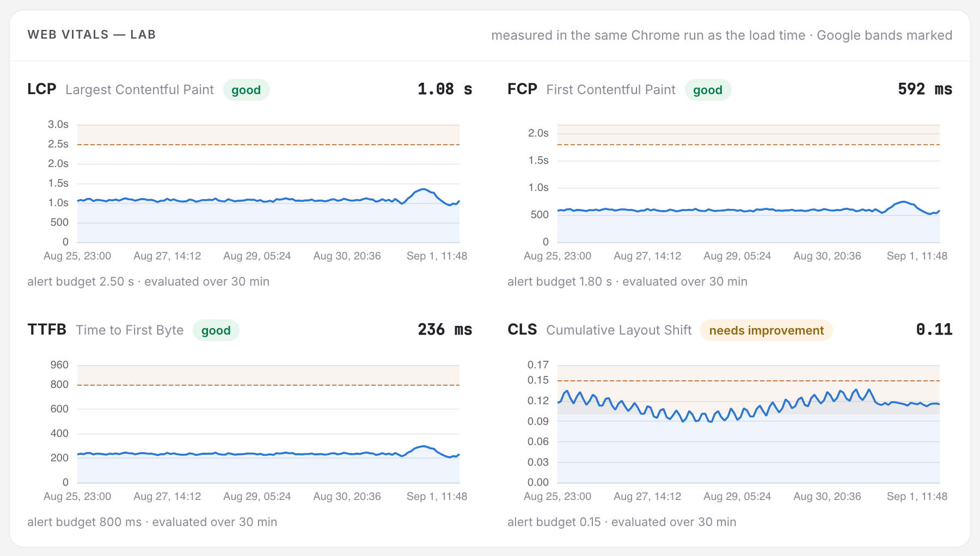This screenshot has height=556, width=980.
Task: Click the LCP metric abbreviation heading
Action: tap(42, 89)
